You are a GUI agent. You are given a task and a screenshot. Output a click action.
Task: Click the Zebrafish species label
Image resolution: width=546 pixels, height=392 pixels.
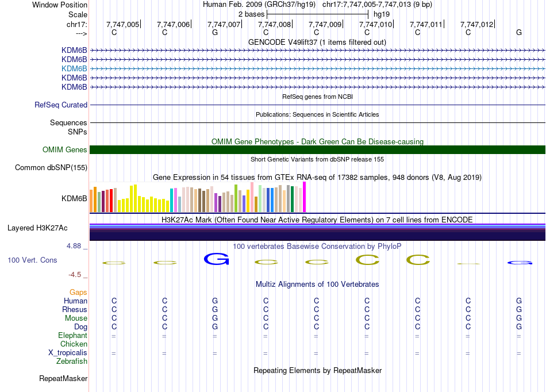72,362
